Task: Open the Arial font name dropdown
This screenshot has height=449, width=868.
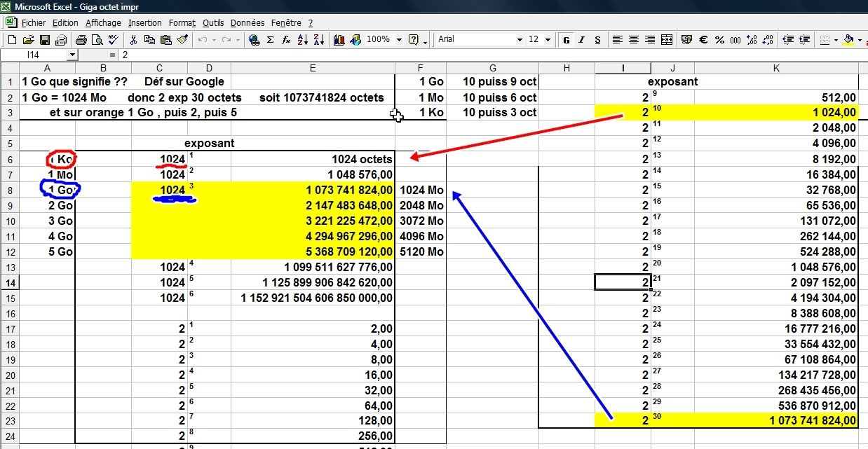Action: click(x=518, y=40)
